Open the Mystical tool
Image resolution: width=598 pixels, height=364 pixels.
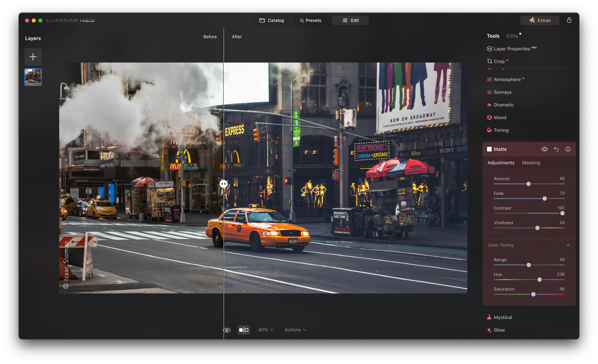pos(503,317)
